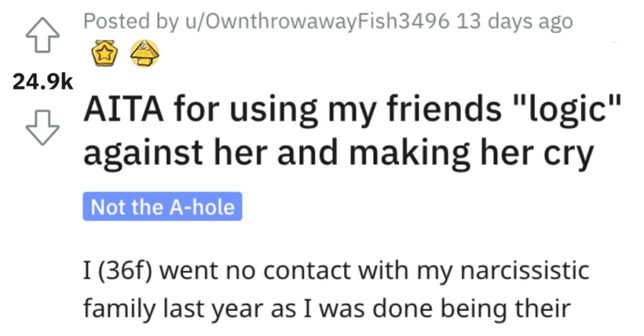This screenshot has width=644, height=336.
Task: Select the "Not the A-hole" flair tag
Action: pos(163,207)
